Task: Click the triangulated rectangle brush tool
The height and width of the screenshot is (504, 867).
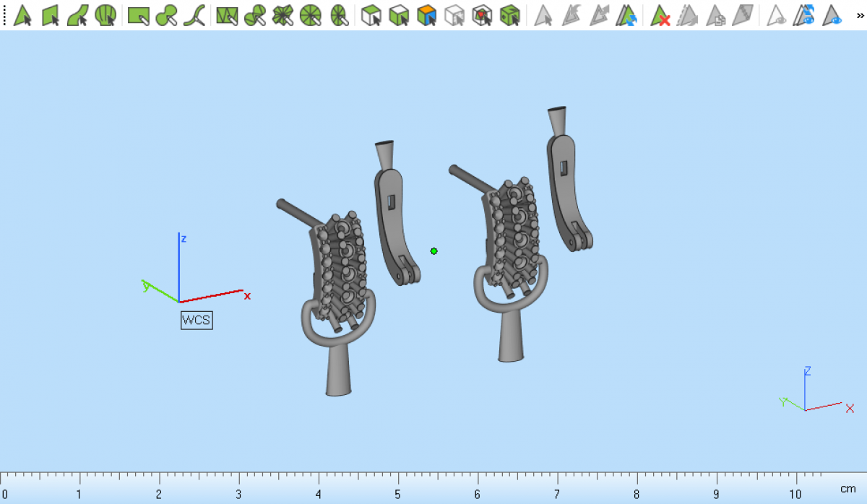Action: tap(227, 15)
